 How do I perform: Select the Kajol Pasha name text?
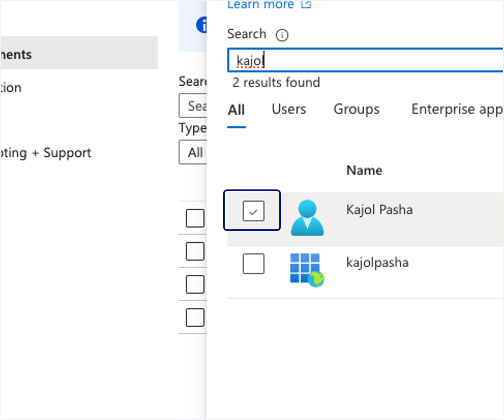pyautogui.click(x=379, y=209)
